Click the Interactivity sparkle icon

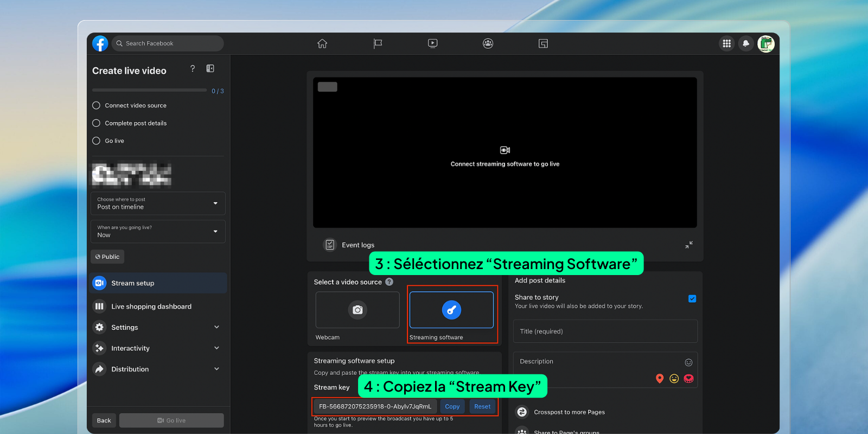pos(99,348)
